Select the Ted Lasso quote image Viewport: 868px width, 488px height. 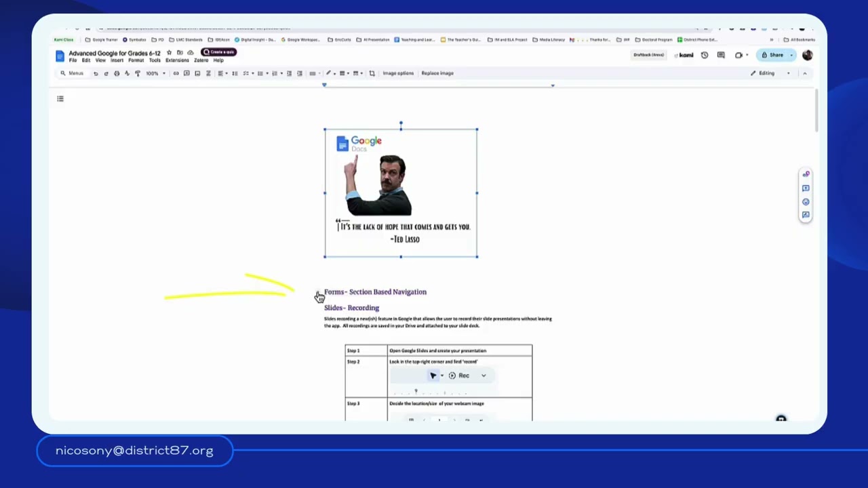[401, 193]
